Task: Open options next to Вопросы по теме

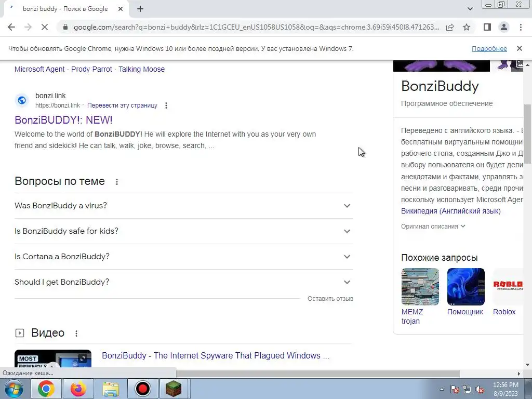Action: pos(117,182)
